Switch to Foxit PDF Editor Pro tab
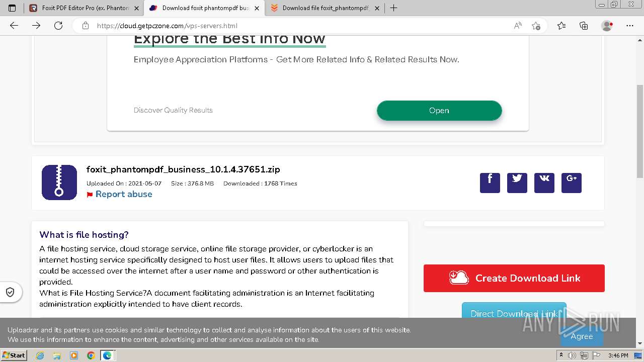The height and width of the screenshot is (362, 644). click(x=84, y=8)
